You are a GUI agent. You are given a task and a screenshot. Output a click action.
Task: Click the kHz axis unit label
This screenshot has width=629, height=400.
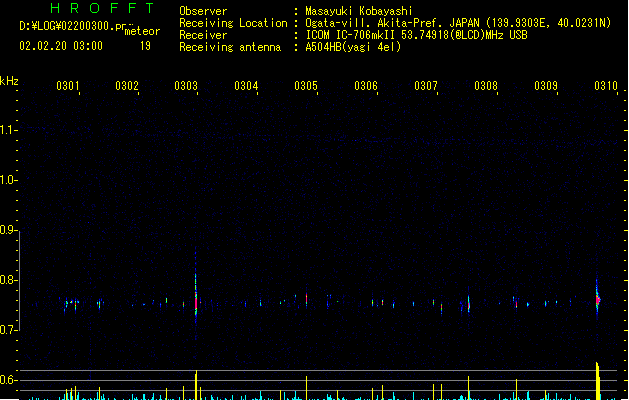(9, 81)
